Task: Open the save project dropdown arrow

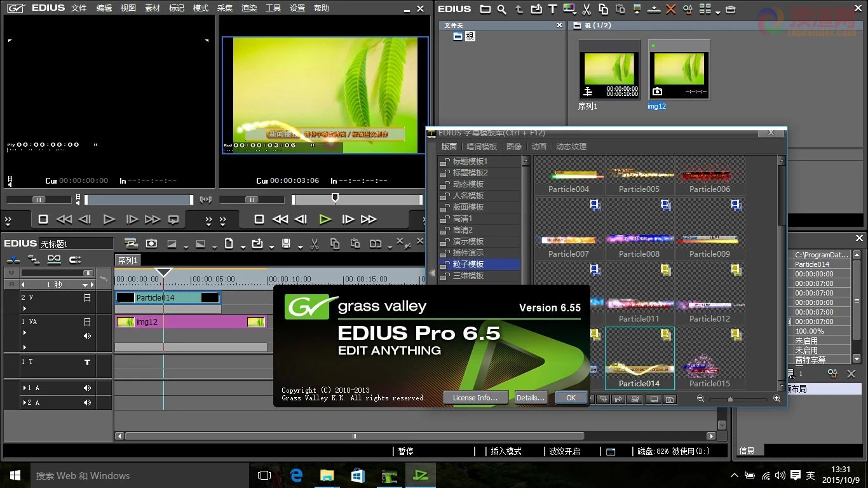Action: tap(300, 247)
